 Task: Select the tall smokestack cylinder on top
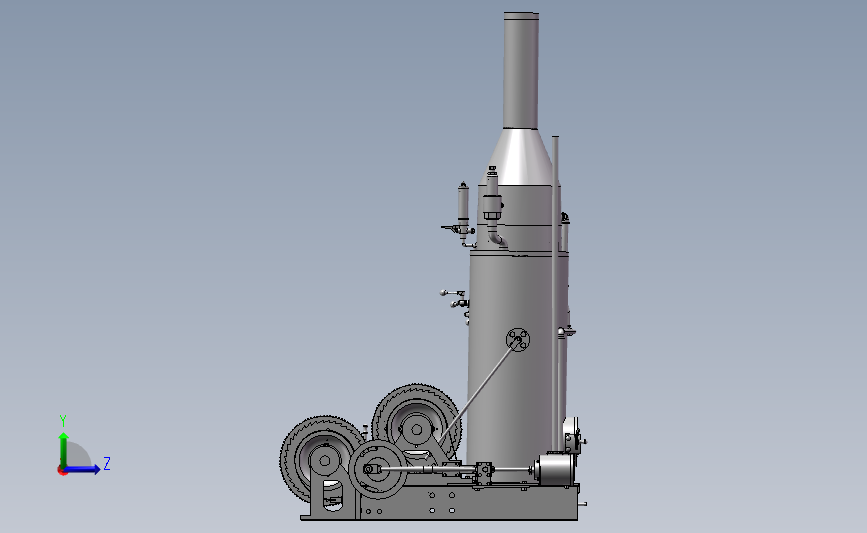tap(521, 70)
